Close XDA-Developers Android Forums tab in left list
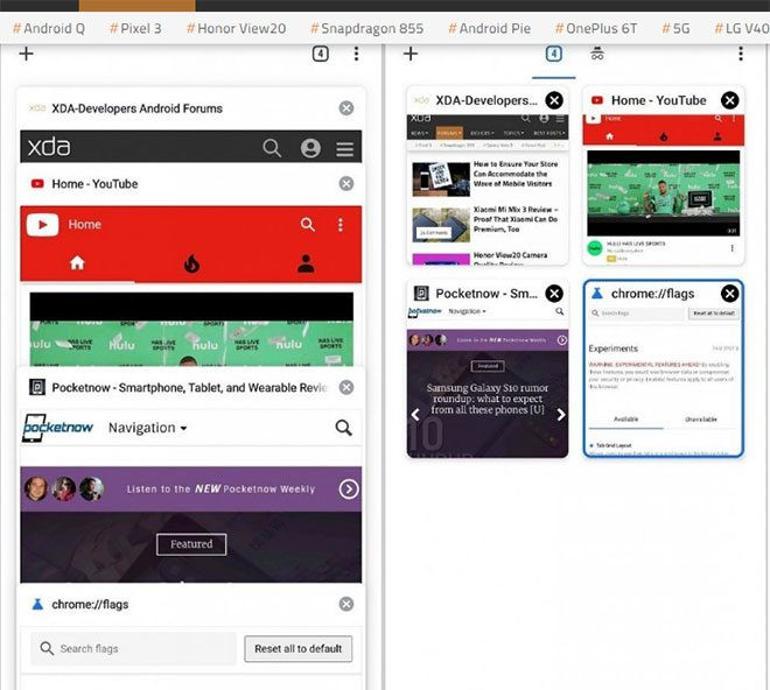Viewport: 770px width, 690px height. point(346,108)
